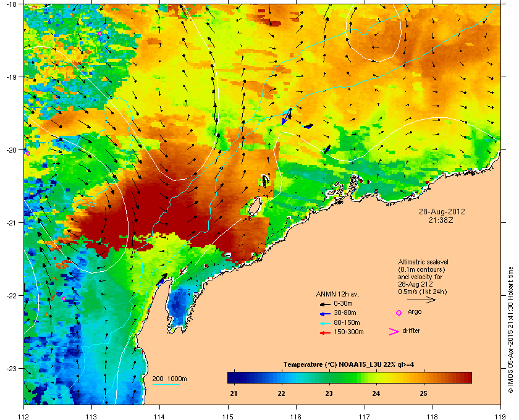Click the mooring arrow near 116.4E 20S
Image resolution: width=519 pixels, height=420 pixels.
[327, 149]
